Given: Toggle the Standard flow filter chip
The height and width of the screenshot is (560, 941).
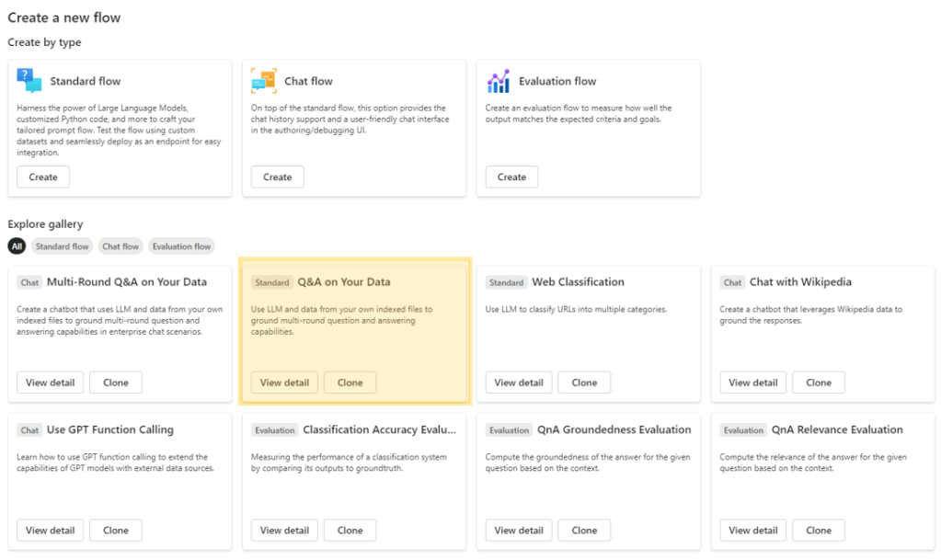Looking at the screenshot, I should (x=62, y=246).
